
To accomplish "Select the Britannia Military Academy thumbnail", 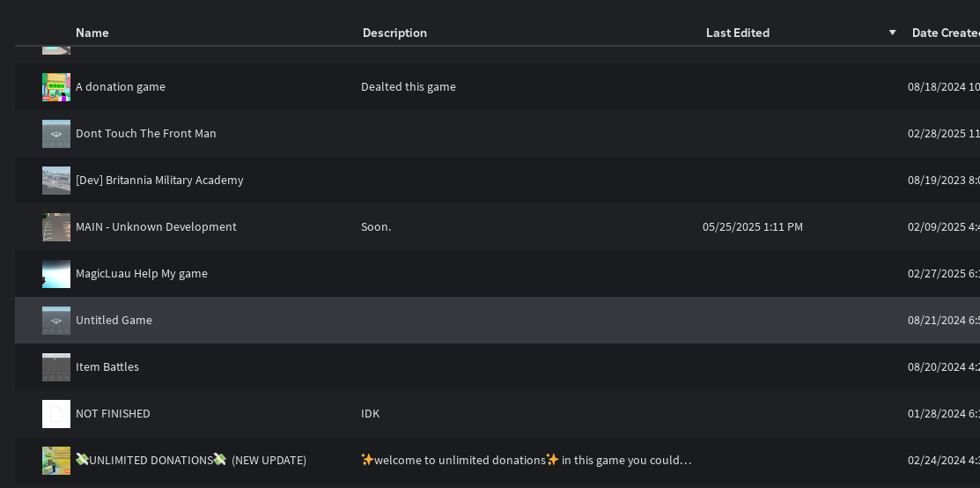I will pos(56,181).
